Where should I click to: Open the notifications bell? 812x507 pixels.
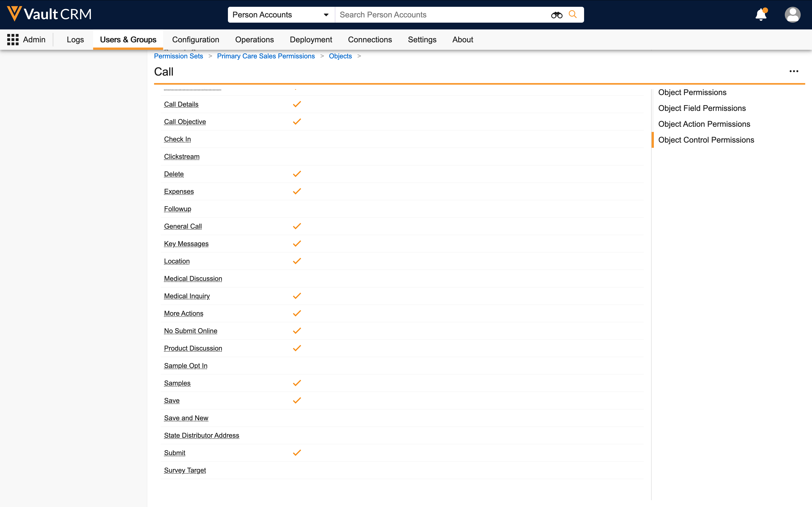coord(761,15)
